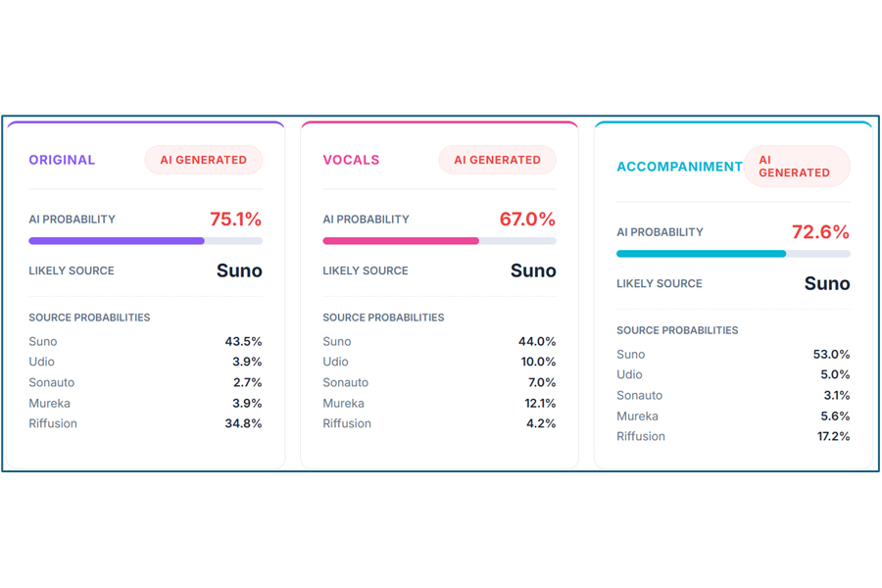
Task: Select the ORIGINAL card heading
Action: [x=62, y=160]
